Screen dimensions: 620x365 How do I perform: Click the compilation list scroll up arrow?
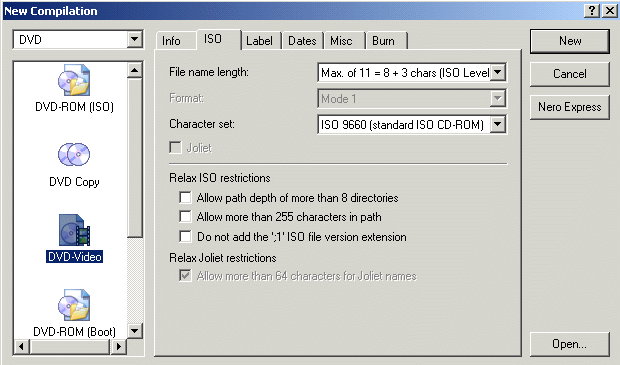click(x=134, y=70)
